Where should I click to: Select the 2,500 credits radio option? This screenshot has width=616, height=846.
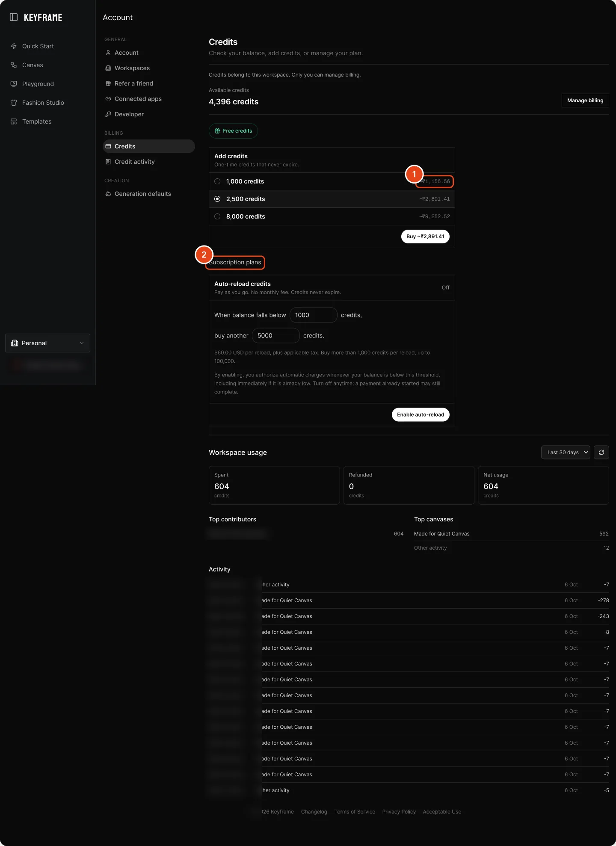[x=217, y=199]
